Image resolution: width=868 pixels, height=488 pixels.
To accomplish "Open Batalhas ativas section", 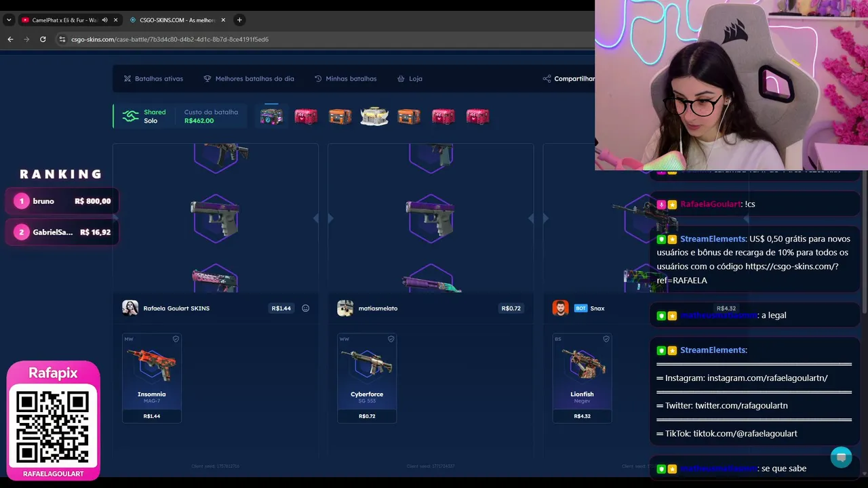I will pyautogui.click(x=153, y=79).
